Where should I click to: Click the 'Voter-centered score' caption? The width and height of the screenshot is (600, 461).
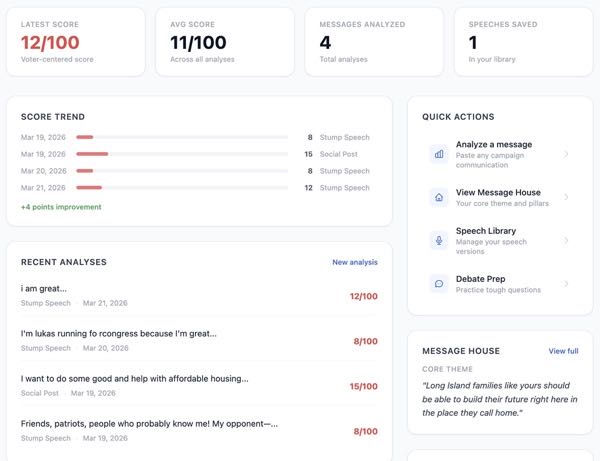57,59
